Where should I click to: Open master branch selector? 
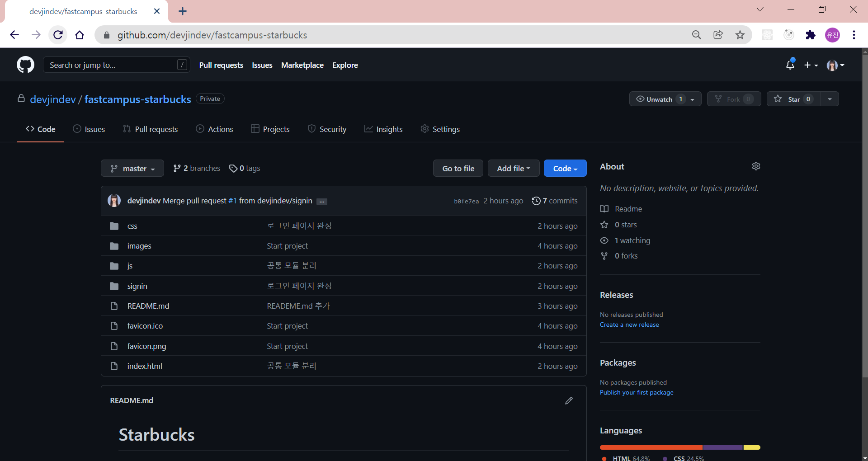click(x=132, y=168)
